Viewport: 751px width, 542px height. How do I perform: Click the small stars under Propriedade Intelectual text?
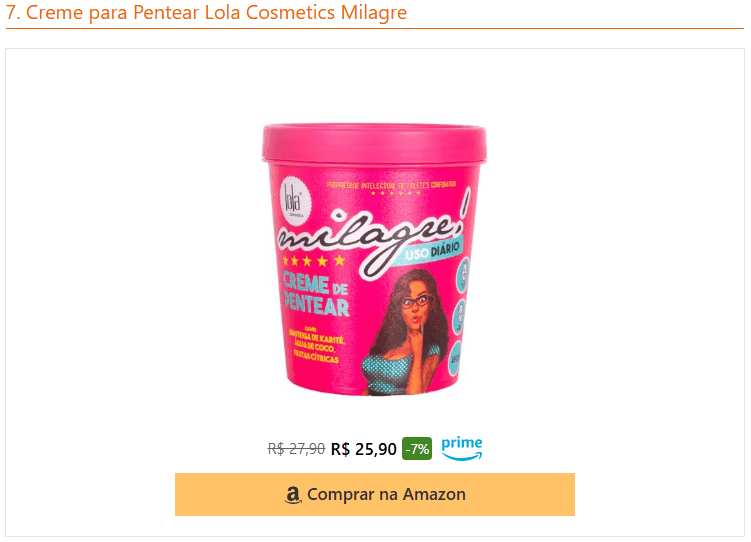tap(395, 193)
